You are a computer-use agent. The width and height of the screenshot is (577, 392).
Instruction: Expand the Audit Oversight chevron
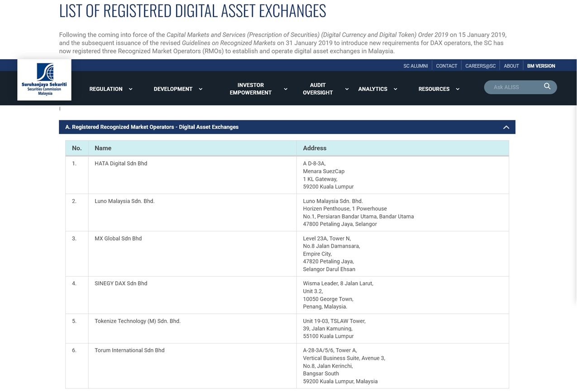[x=347, y=89]
